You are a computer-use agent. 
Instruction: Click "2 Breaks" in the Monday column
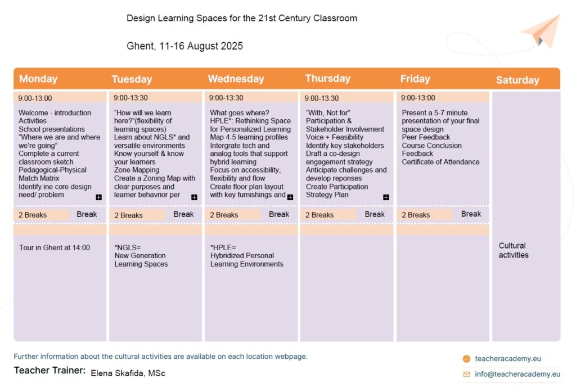pyautogui.click(x=33, y=215)
